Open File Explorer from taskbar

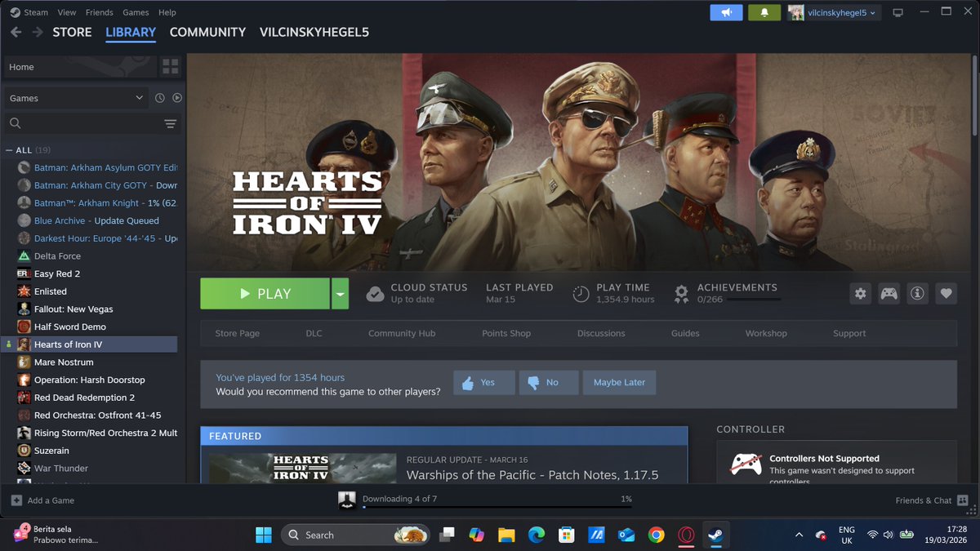[506, 535]
